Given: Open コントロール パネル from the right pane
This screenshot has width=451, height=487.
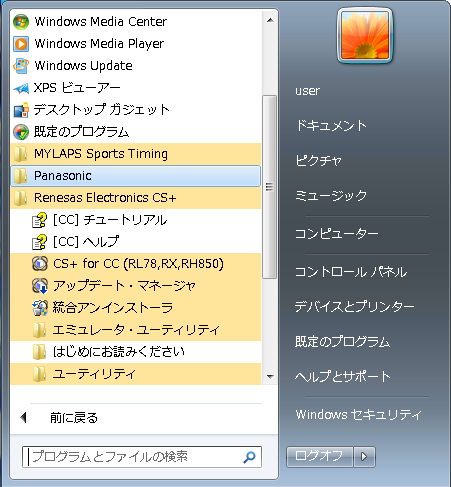Looking at the screenshot, I should point(351,272).
